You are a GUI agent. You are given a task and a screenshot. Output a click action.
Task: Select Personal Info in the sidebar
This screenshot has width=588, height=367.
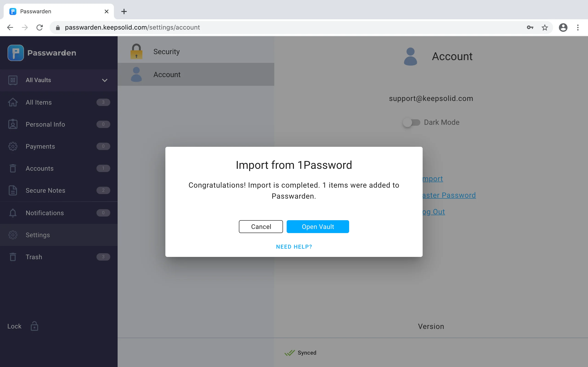point(45,124)
